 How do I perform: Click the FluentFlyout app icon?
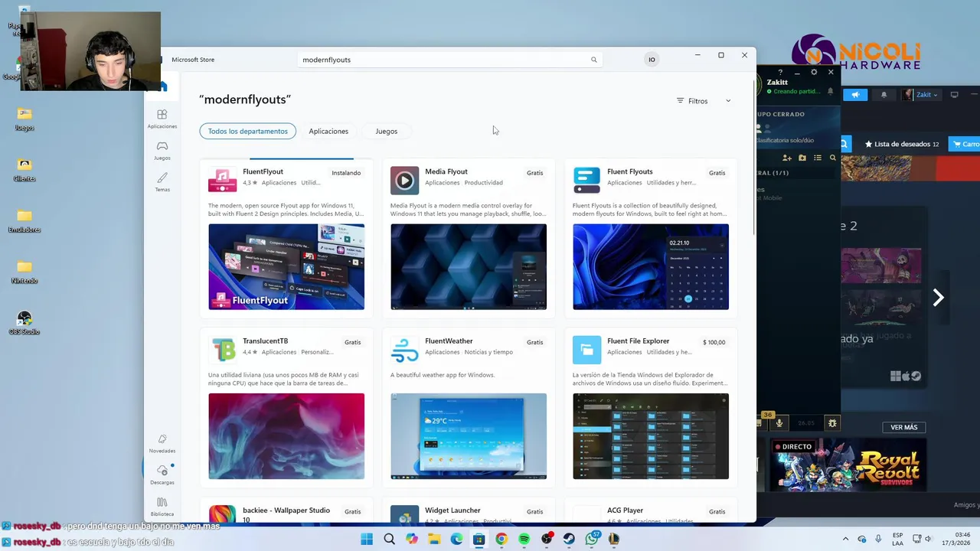(222, 181)
